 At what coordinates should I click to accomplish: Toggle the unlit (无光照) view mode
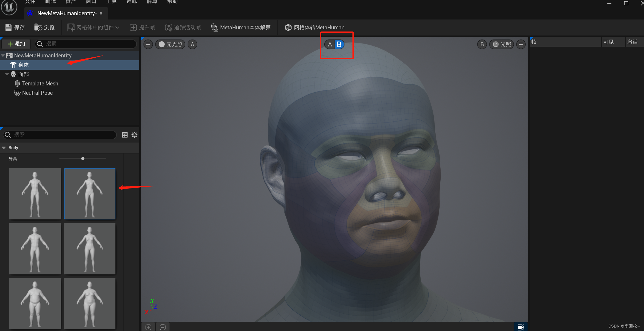(170, 44)
